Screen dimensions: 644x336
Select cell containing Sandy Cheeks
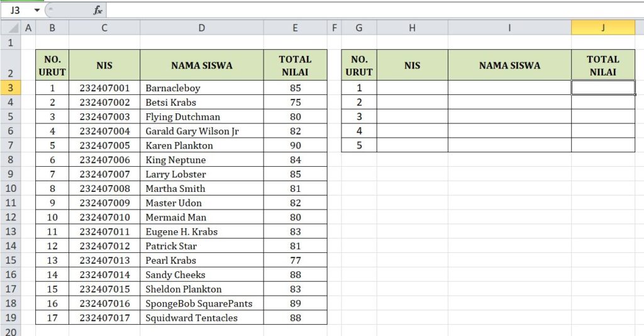click(x=202, y=274)
